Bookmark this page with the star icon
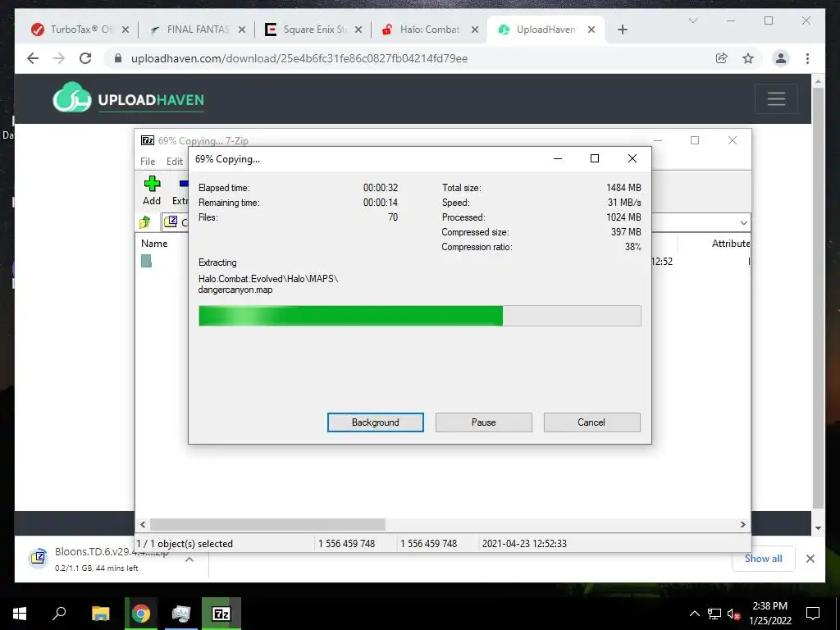840x630 pixels. (x=748, y=58)
